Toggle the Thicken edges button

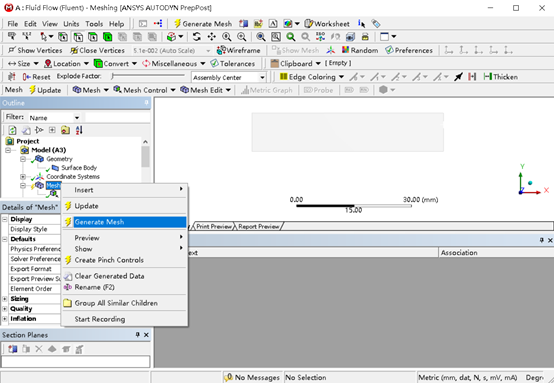coord(501,77)
